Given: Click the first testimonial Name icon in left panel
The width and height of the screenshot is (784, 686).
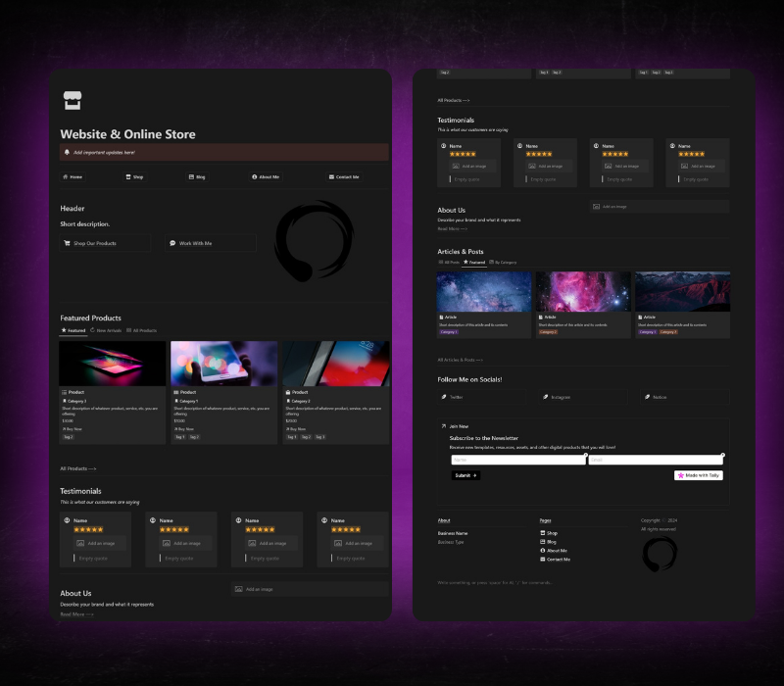Looking at the screenshot, I should click(x=67, y=520).
